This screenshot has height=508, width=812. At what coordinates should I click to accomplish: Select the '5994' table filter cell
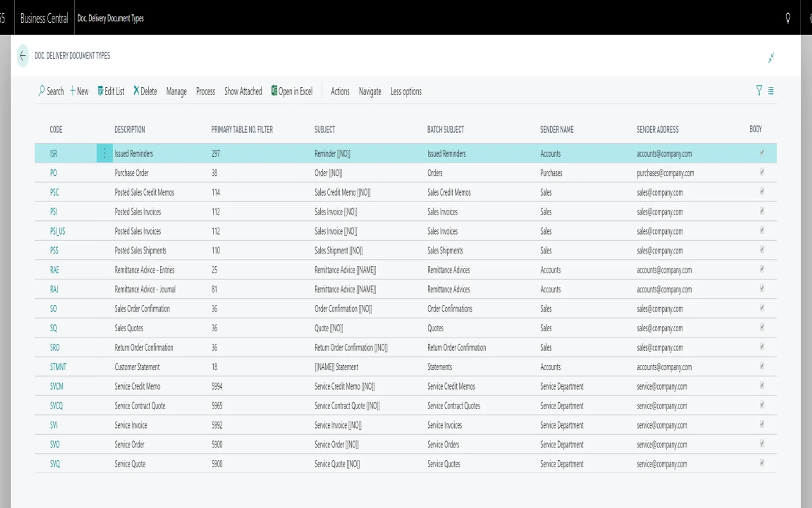tap(217, 386)
